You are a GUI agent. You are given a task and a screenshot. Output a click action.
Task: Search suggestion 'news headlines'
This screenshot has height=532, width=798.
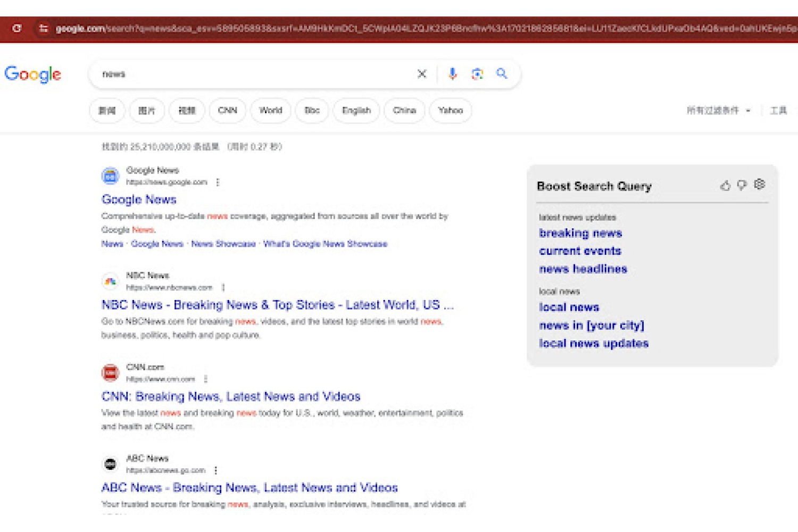tap(583, 269)
